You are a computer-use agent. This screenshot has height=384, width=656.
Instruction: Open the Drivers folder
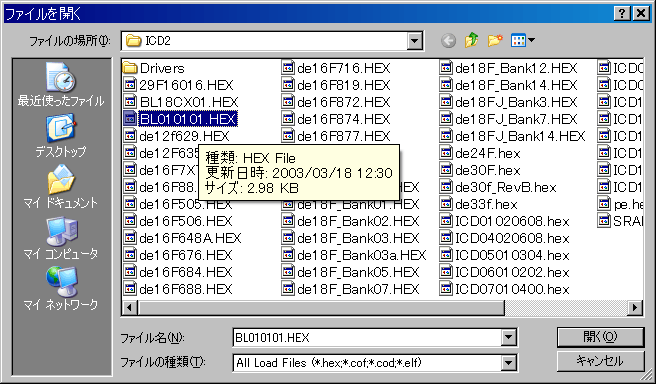(154, 68)
